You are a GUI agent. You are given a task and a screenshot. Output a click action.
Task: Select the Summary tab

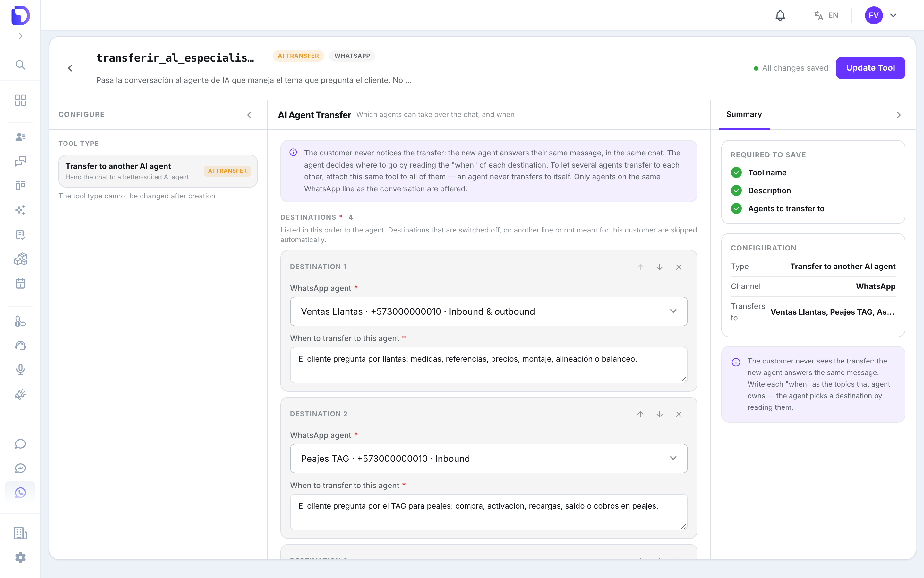click(744, 114)
